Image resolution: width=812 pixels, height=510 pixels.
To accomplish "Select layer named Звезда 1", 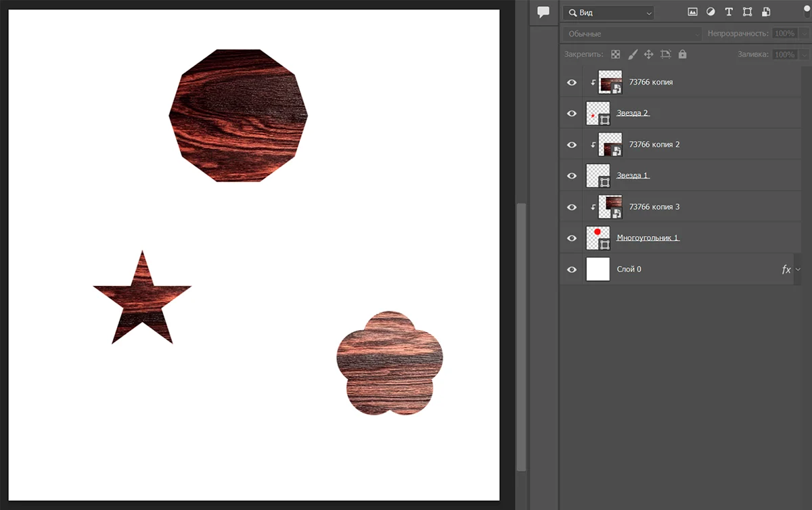I will pos(633,176).
